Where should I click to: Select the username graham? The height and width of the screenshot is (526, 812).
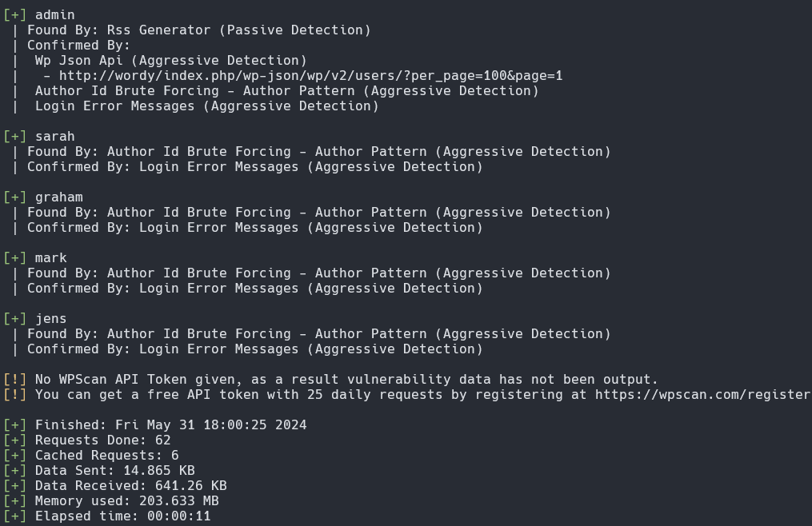tap(59, 197)
